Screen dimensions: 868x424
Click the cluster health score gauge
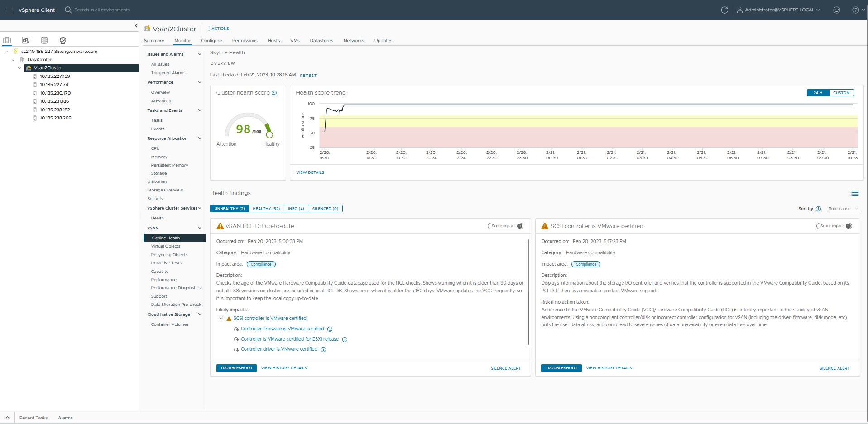point(249,125)
